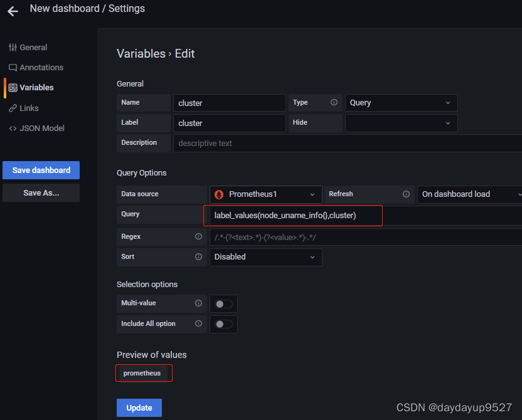Click the back arrow icon

[x=13, y=11]
